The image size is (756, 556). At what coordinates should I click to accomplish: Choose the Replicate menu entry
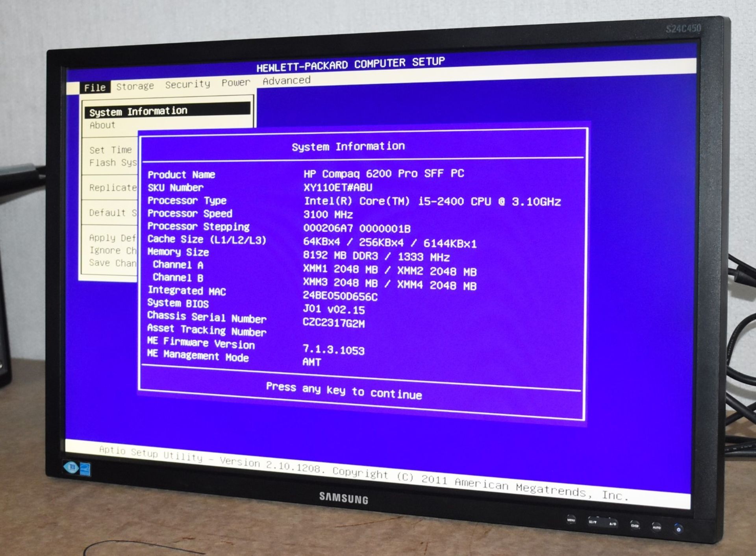click(113, 188)
